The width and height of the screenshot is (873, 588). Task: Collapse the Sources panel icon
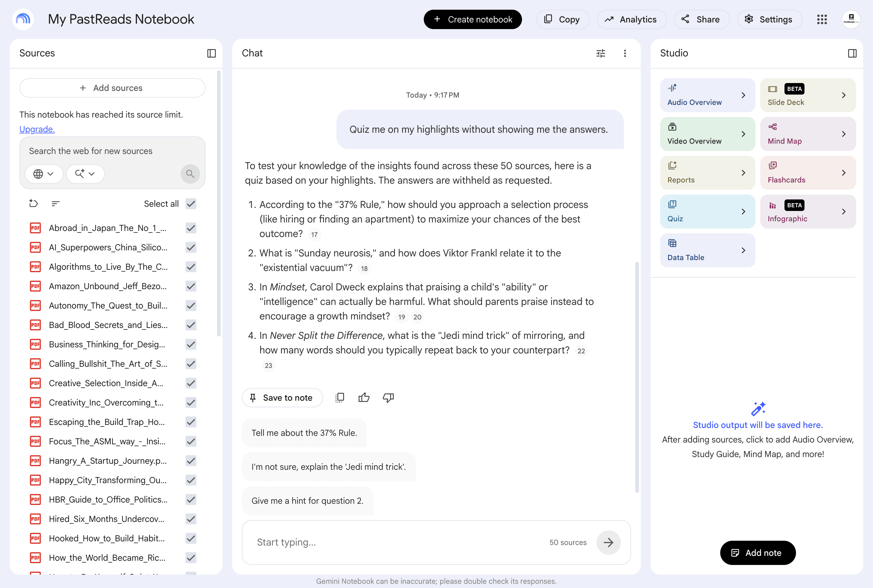pyautogui.click(x=212, y=53)
